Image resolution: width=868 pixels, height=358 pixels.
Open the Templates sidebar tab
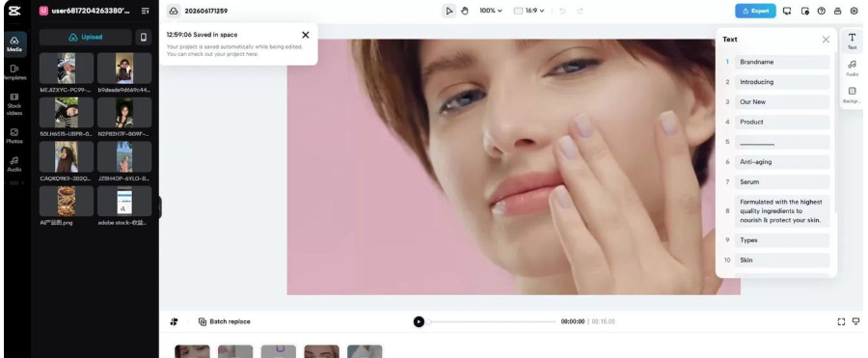click(14, 72)
